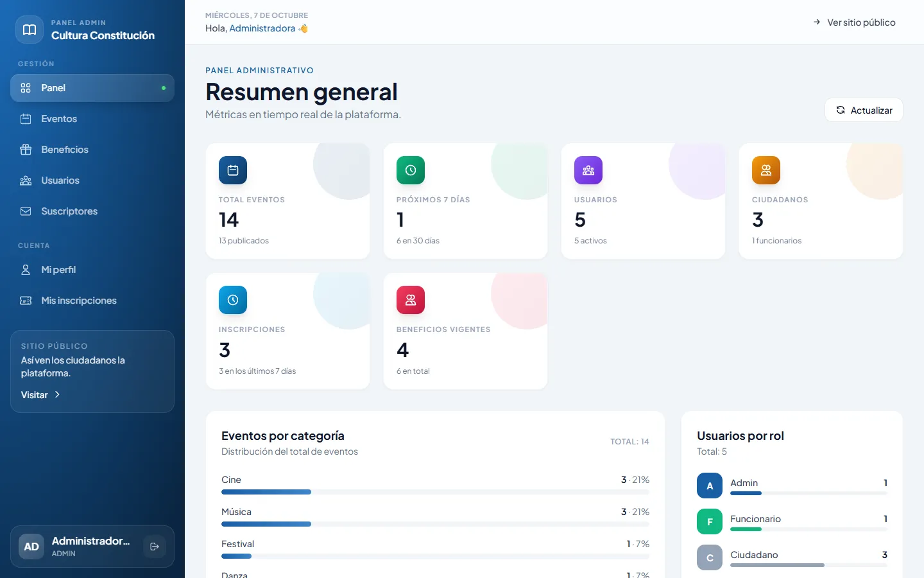Click the logout icon beside Administrador
The height and width of the screenshot is (578, 924).
[x=155, y=547]
